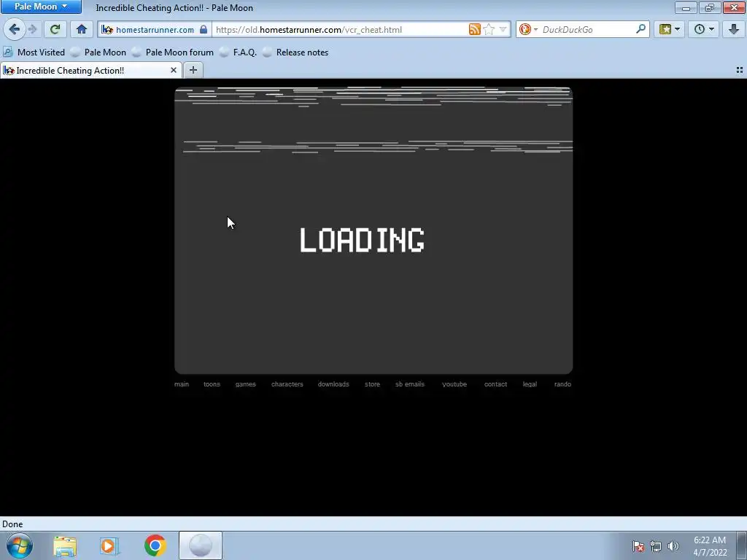This screenshot has height=560, width=747.
Task: Follow the 'main' navigation link
Action: pyautogui.click(x=182, y=384)
